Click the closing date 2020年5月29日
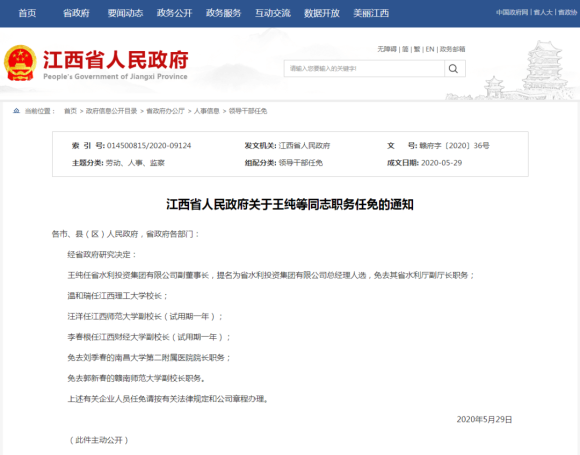 coord(484,419)
